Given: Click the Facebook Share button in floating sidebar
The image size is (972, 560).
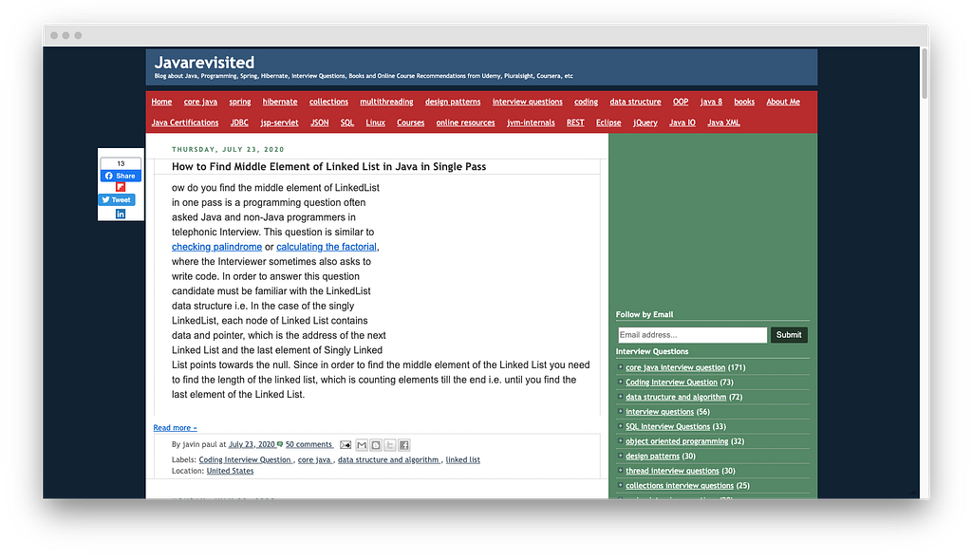Looking at the screenshot, I should click(121, 177).
